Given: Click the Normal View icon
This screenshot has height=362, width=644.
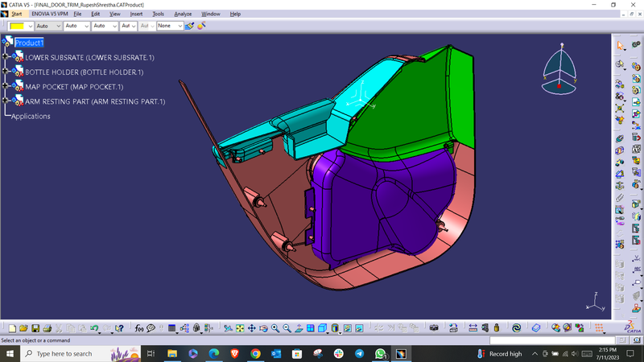Looking at the screenshot, I should tap(299, 328).
